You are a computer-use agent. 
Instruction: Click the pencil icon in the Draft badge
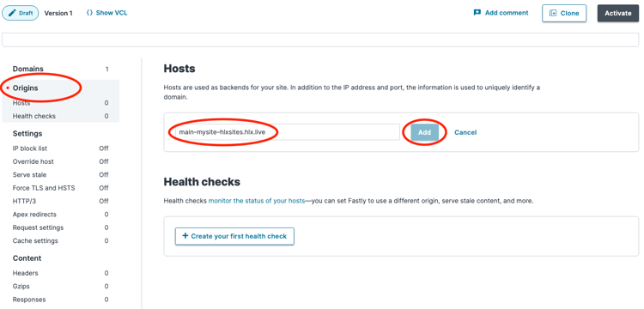tap(11, 13)
